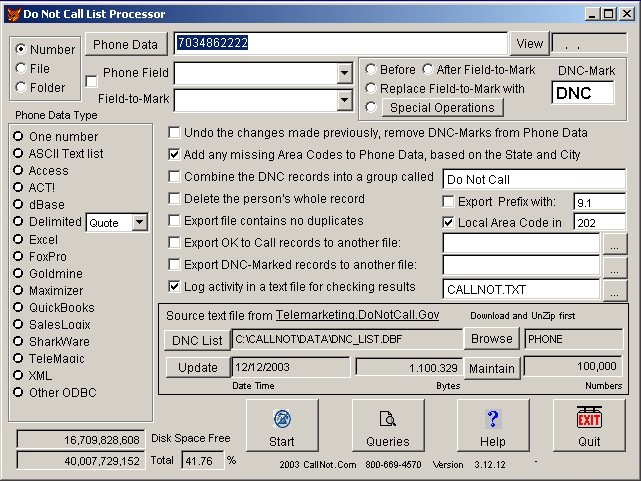
Task: Open the Queries search tool
Action: [x=387, y=420]
